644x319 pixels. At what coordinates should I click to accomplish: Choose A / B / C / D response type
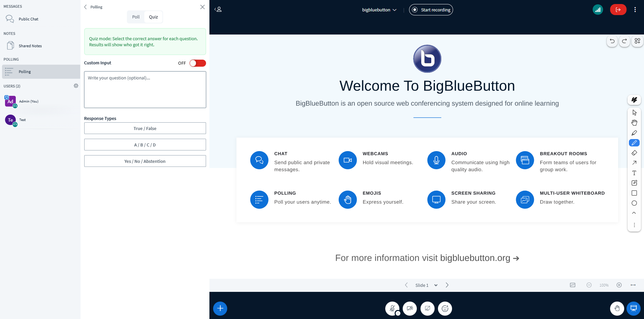point(145,145)
